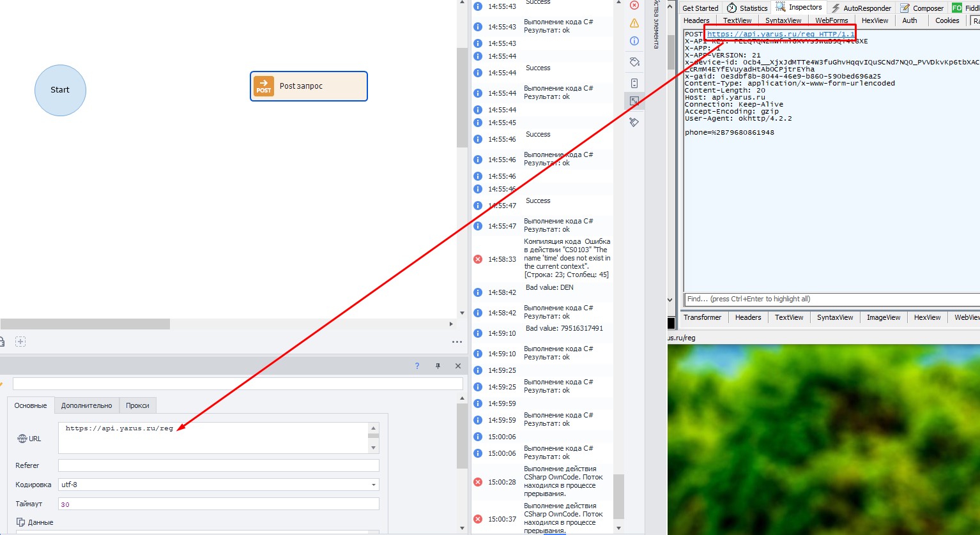
Task: Click the 'Bad value: DEN' log message
Action: 549,287
